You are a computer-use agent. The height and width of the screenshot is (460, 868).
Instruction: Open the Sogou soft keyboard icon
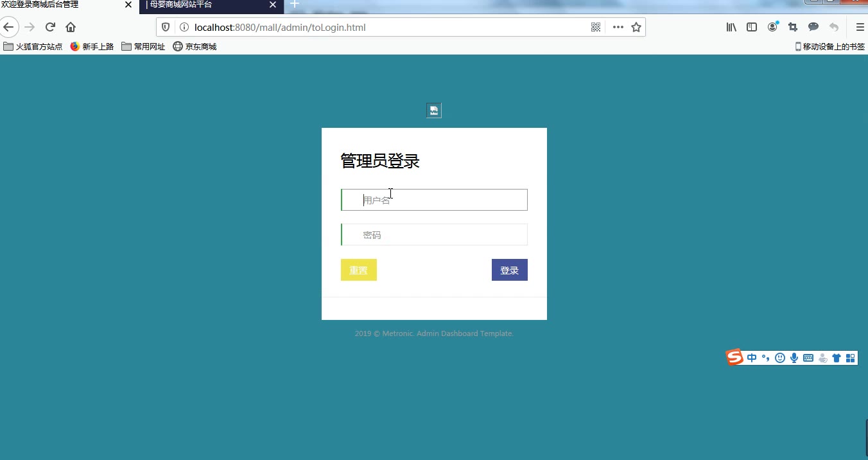(x=808, y=358)
